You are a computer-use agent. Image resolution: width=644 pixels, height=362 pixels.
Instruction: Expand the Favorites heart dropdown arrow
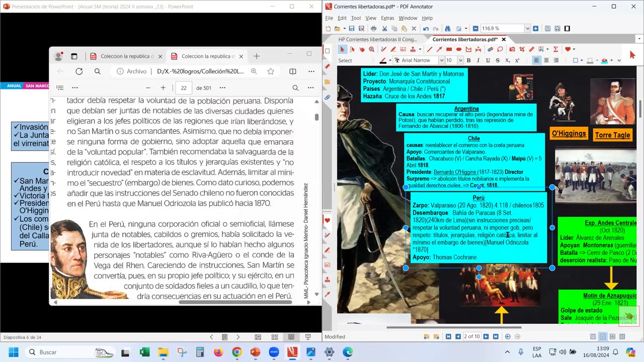[x=574, y=49]
